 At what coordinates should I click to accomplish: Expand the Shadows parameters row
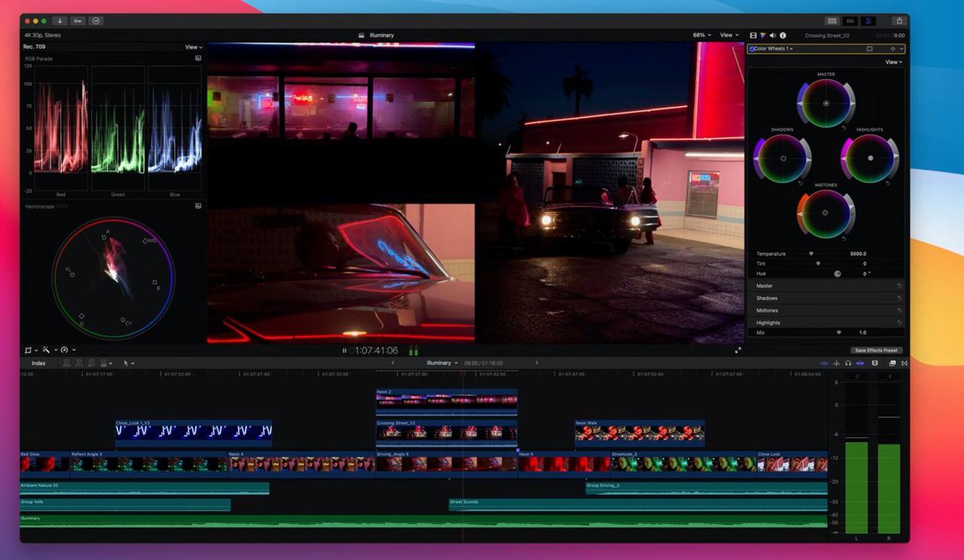(x=826, y=298)
